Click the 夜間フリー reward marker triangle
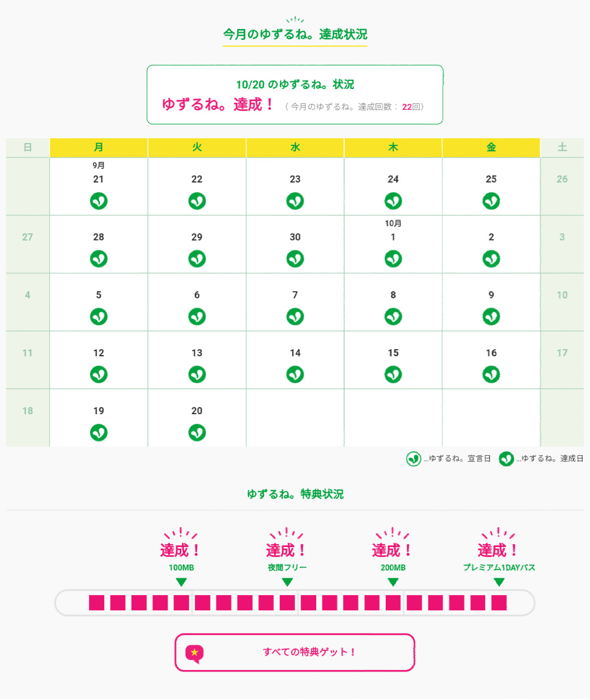The width and height of the screenshot is (590, 700). 287,583
